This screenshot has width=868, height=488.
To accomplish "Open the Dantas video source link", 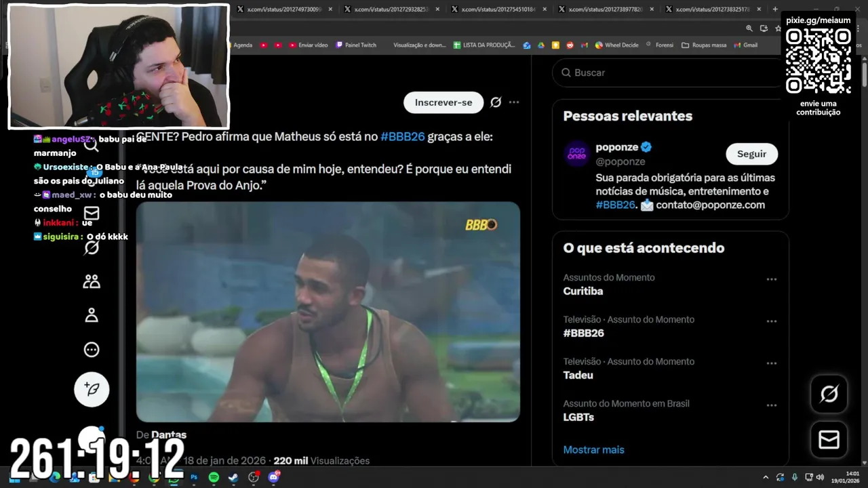I will tap(169, 434).
